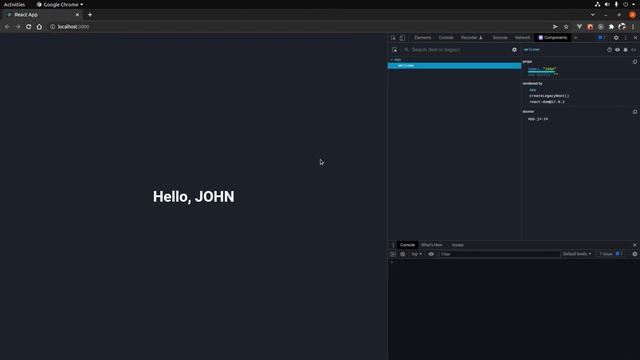Create a live expression eye icon
Image resolution: width=640 pixels, height=360 pixels.
[431, 254]
